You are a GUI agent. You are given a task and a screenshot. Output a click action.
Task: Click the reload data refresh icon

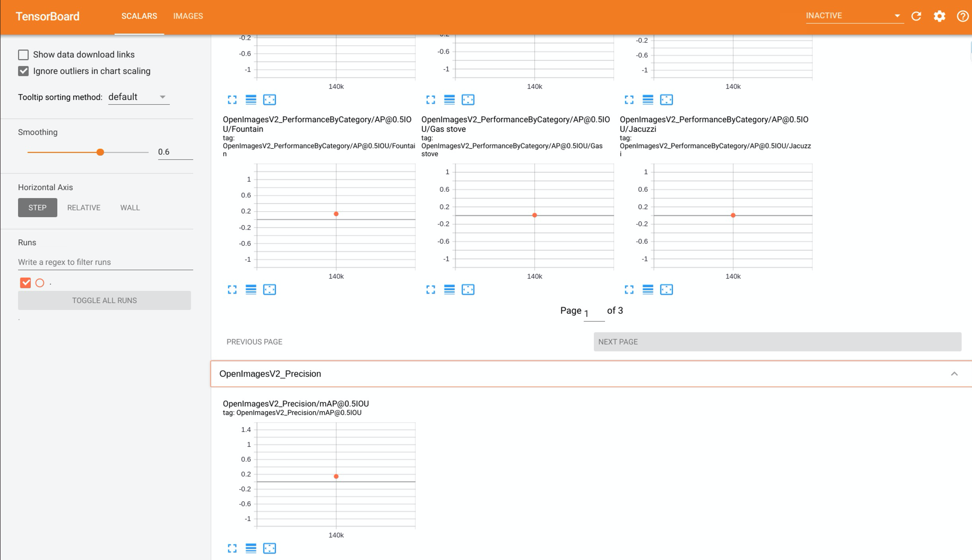916,16
